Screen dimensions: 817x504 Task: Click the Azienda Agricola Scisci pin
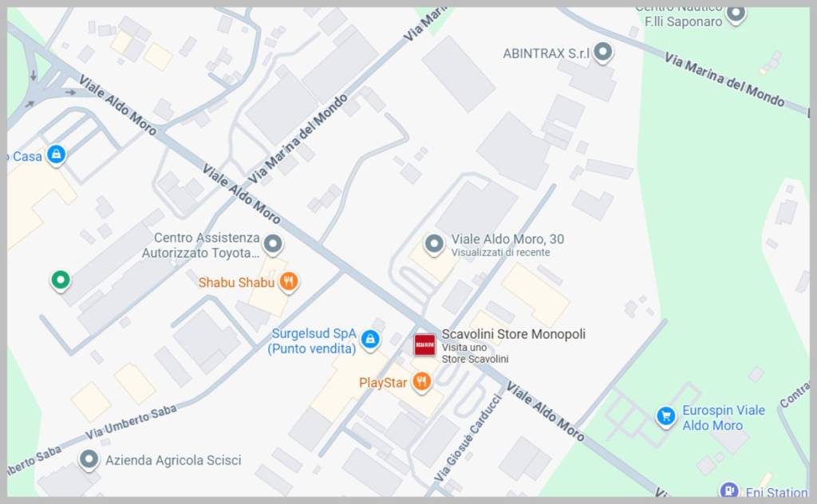tap(89, 460)
